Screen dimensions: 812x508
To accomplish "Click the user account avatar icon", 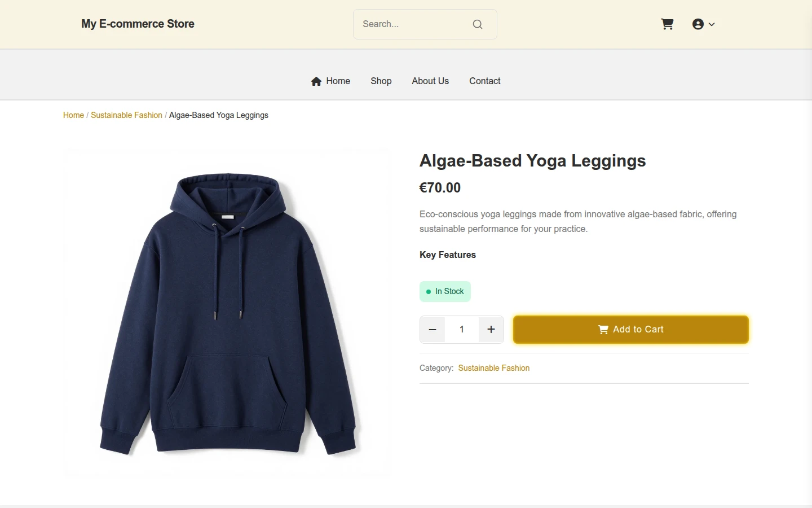I will [x=698, y=24].
